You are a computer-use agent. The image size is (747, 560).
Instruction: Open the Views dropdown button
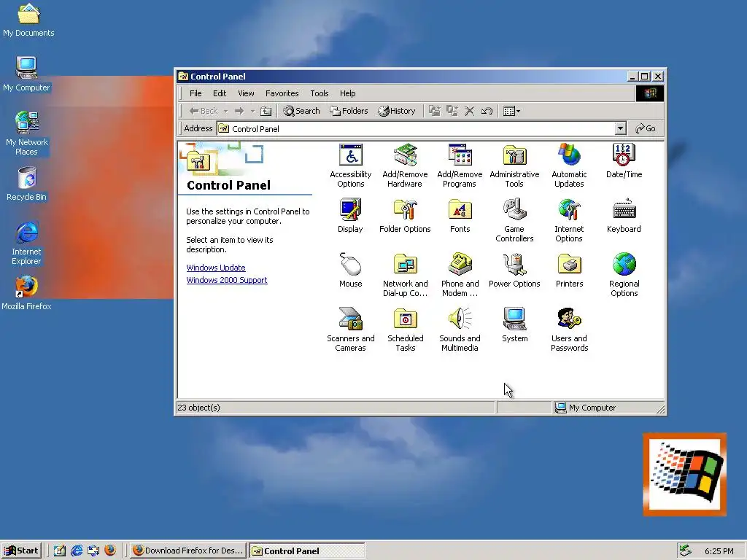click(511, 111)
